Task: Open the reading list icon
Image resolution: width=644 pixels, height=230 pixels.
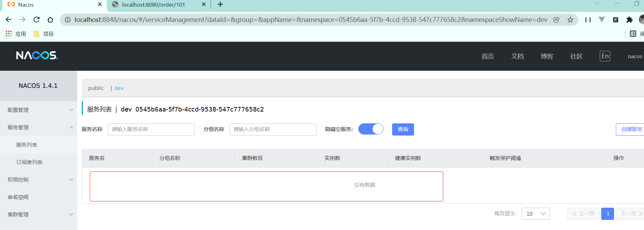Action: point(633,34)
